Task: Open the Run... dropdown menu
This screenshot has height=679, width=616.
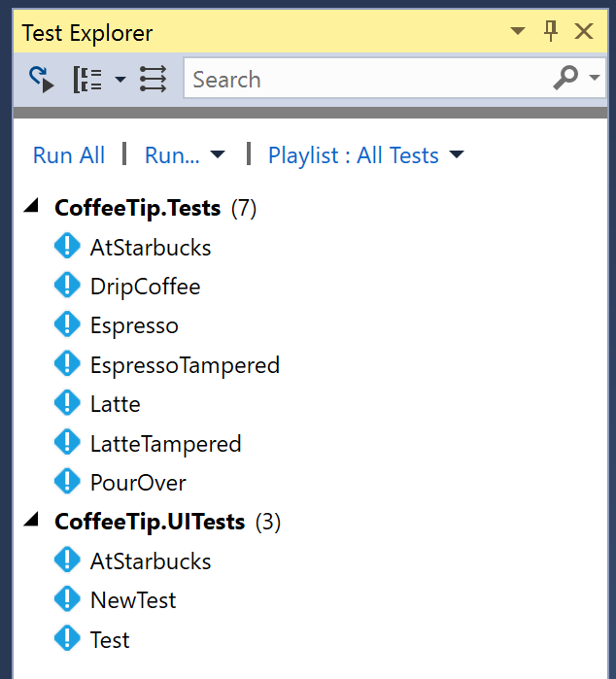Action: (185, 155)
